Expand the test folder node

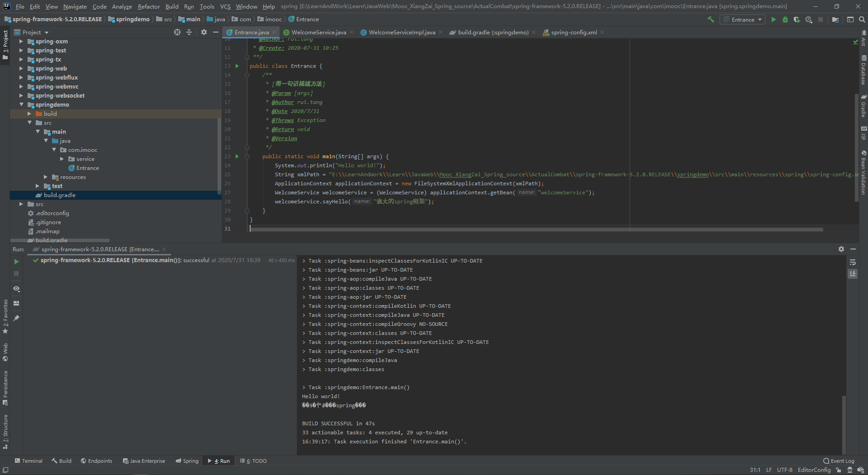click(x=37, y=186)
